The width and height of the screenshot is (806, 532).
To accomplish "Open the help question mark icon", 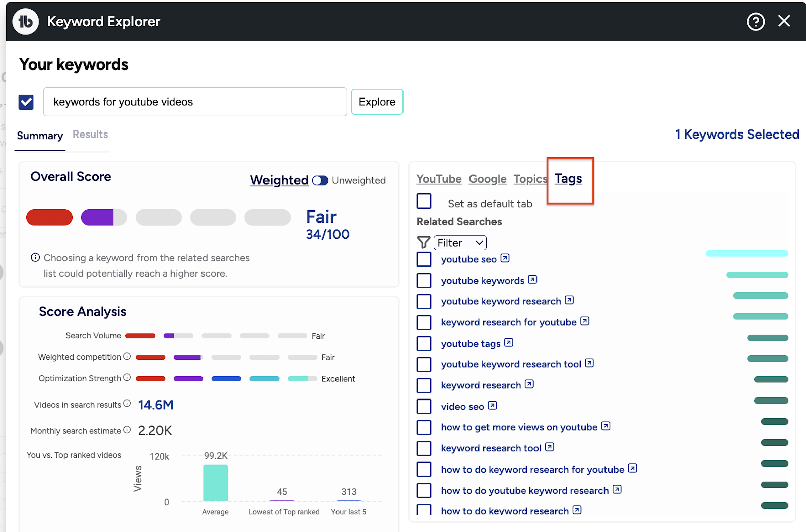I will pos(756,22).
